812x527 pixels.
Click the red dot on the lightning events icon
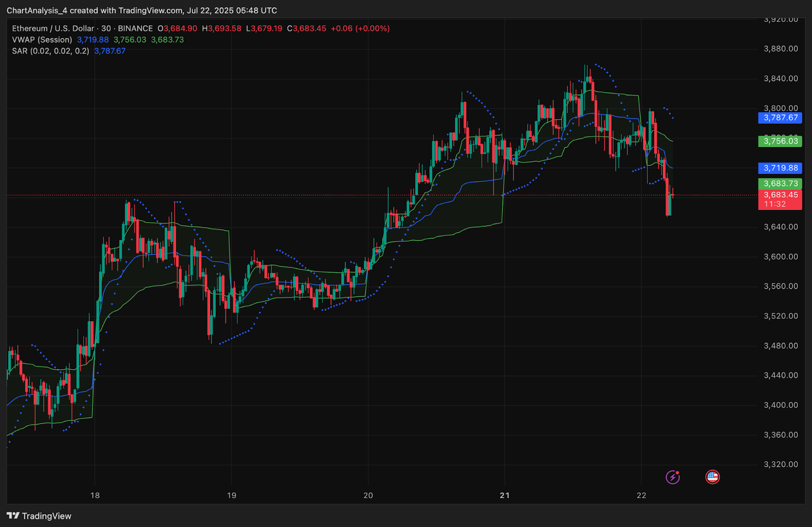676,473
